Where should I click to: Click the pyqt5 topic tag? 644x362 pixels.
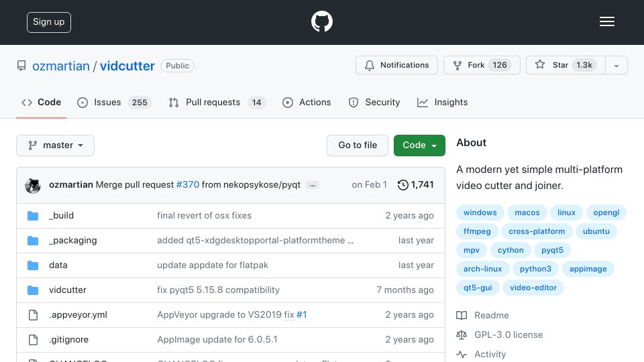point(552,250)
